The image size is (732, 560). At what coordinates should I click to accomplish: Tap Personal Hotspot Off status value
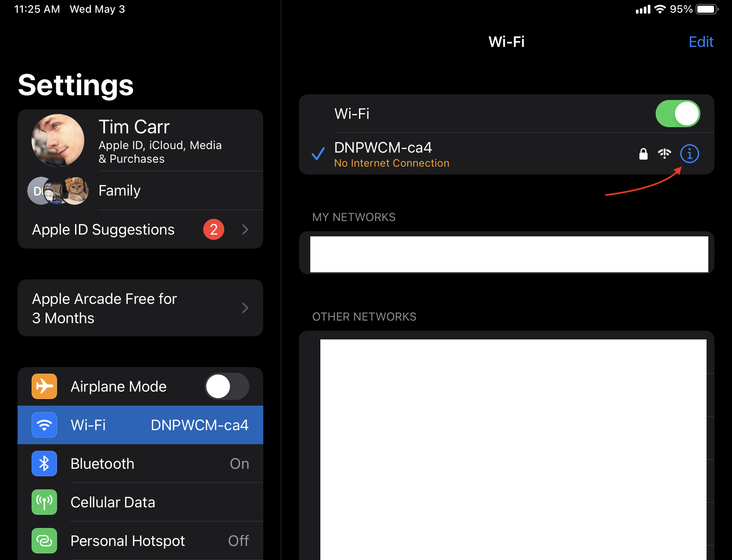tap(239, 541)
